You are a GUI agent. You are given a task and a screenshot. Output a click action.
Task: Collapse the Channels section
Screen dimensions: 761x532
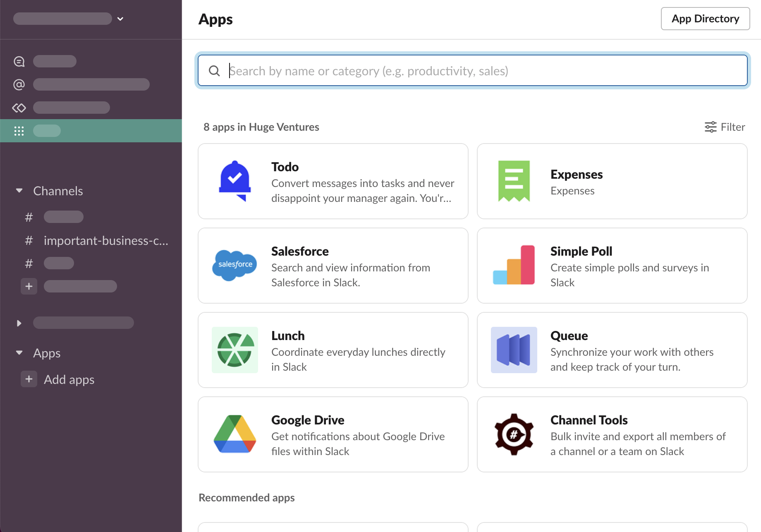(x=19, y=191)
